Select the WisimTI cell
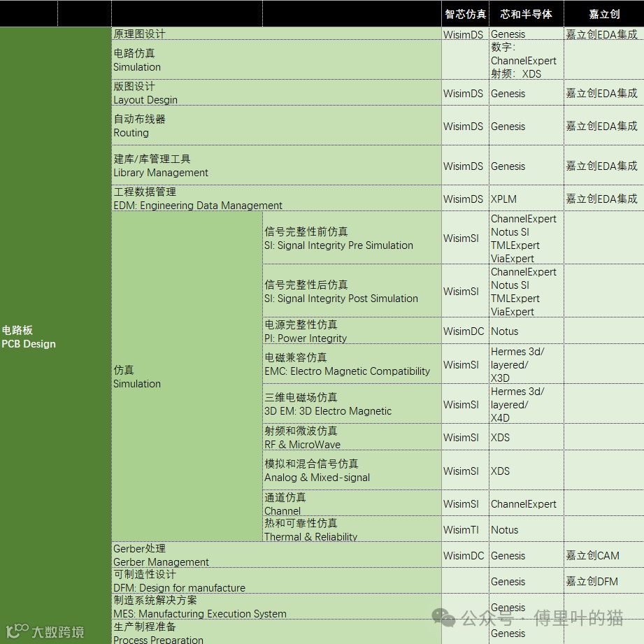This screenshot has height=644, width=644. pos(464,530)
